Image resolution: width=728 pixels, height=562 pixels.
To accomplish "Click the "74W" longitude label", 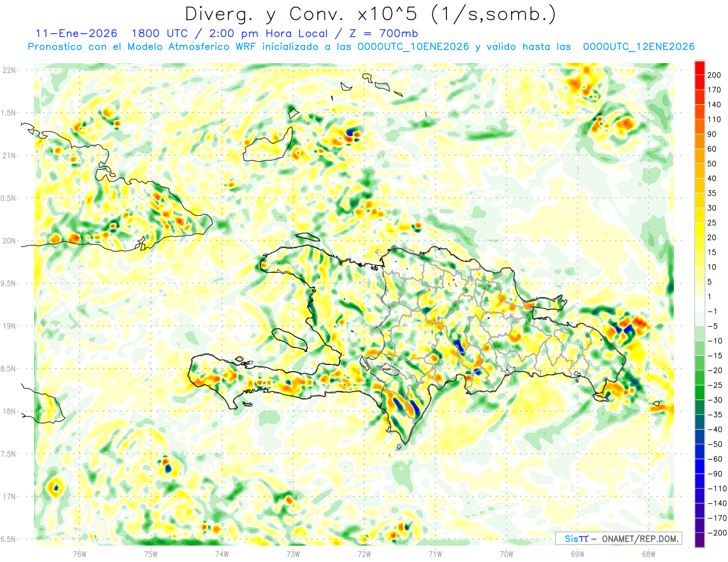I will (222, 553).
